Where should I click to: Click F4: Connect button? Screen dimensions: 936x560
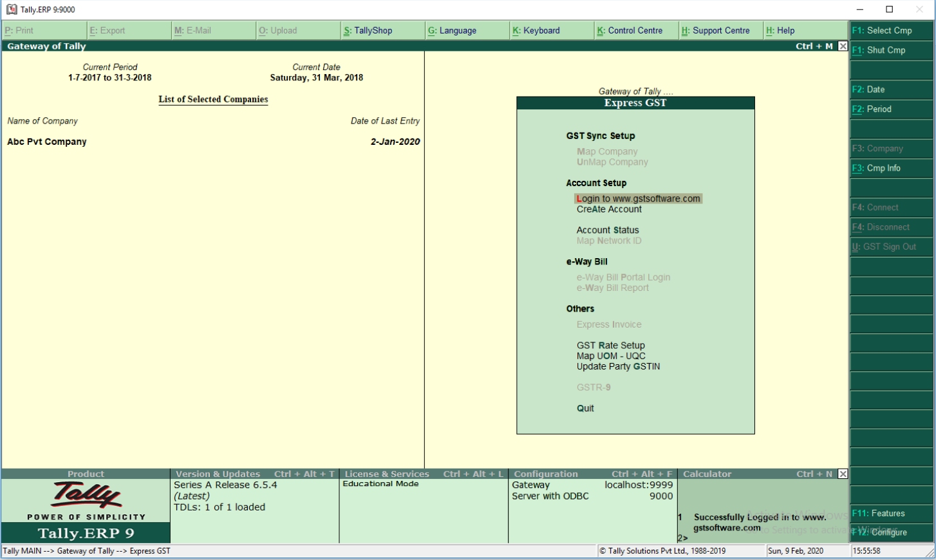[892, 207]
